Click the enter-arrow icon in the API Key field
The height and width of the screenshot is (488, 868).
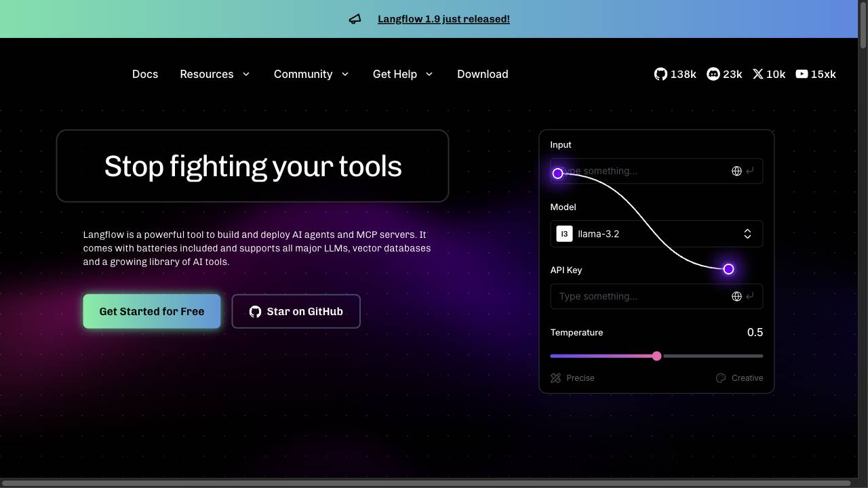749,296
